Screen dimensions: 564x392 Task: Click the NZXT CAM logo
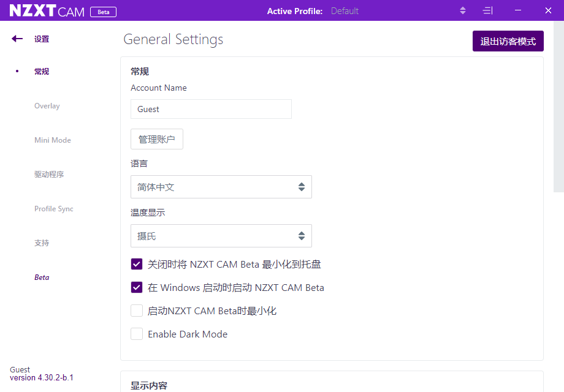point(47,11)
